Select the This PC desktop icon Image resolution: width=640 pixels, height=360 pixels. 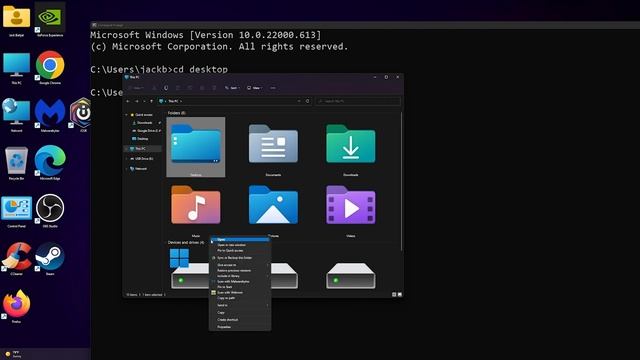pos(16,68)
